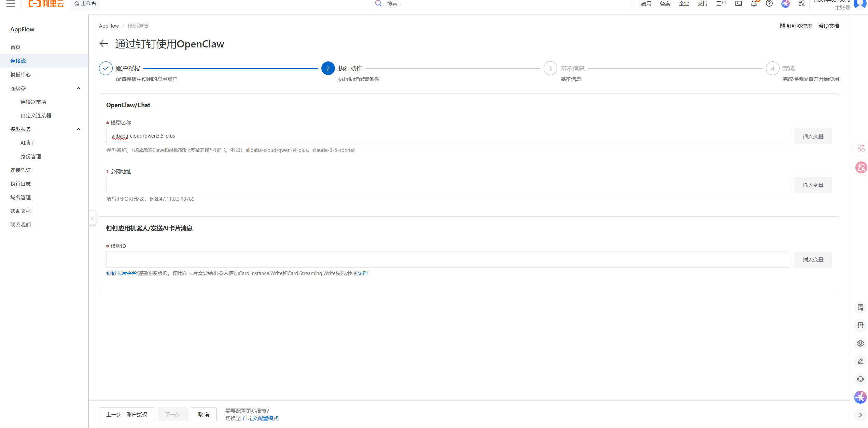
Task: Click 插入变量 next to 公网地址 field
Action: click(x=813, y=185)
